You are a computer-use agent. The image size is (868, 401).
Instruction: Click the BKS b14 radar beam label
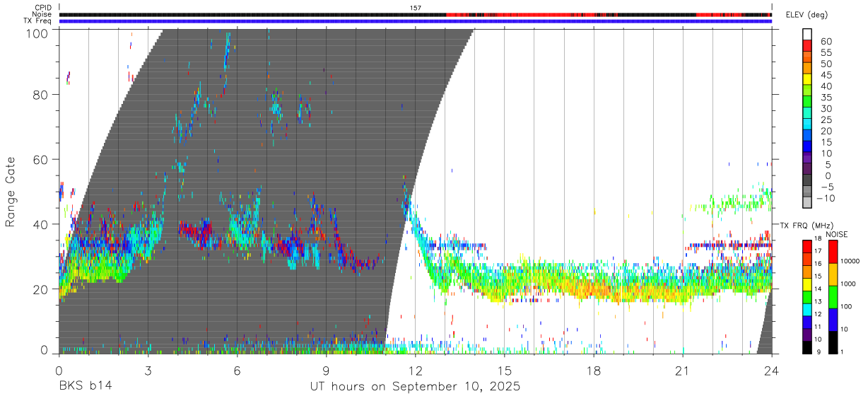click(x=85, y=387)
